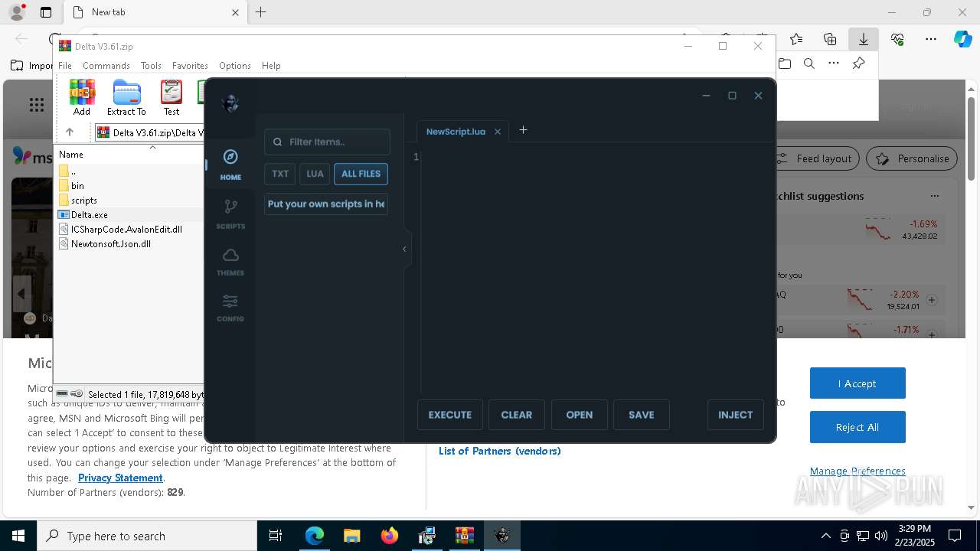
Task: Select 'Put your own scripts in here' entry
Action: 326,204
